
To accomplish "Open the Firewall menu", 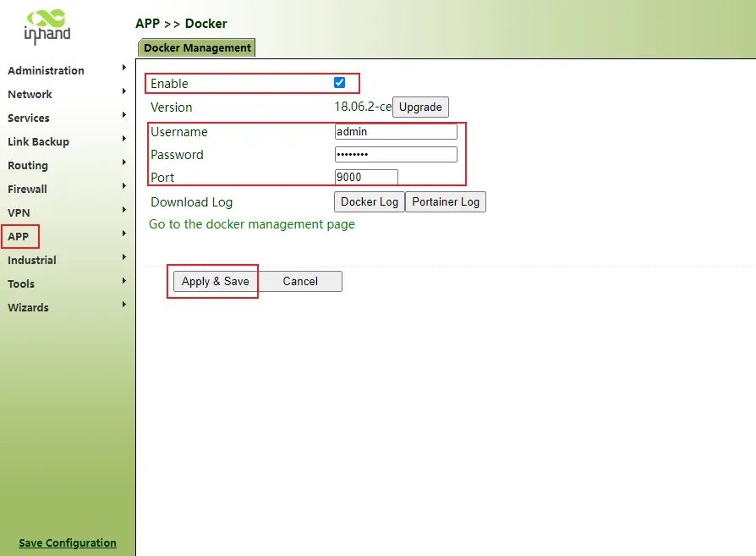I will (x=27, y=189).
